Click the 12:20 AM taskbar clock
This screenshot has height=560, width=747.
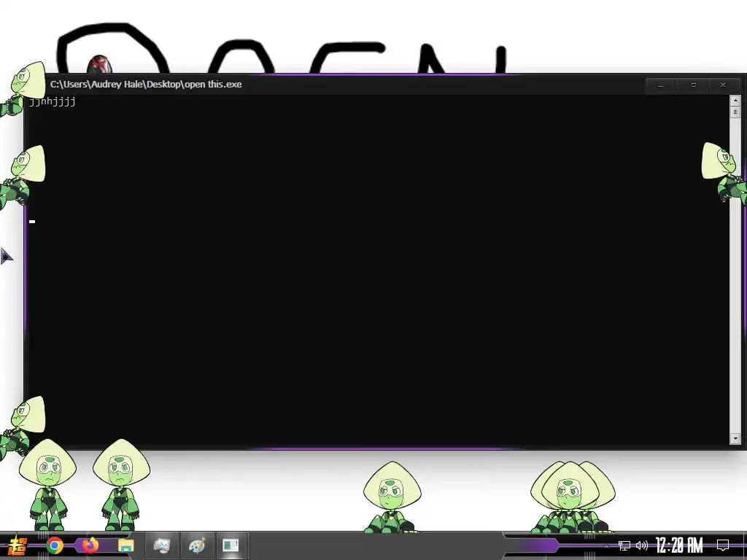(679, 545)
